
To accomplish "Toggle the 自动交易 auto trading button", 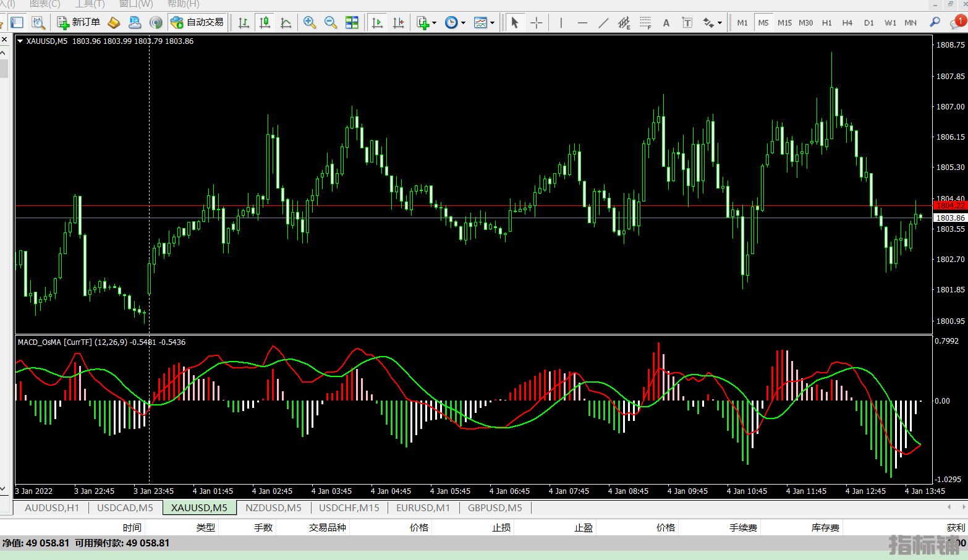I will [x=197, y=23].
